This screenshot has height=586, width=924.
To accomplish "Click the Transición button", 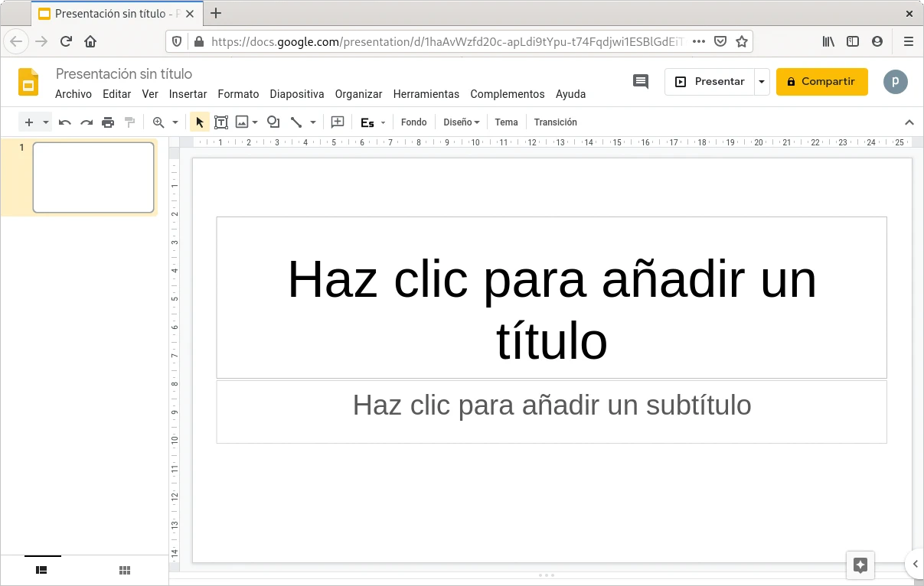I will coord(555,122).
